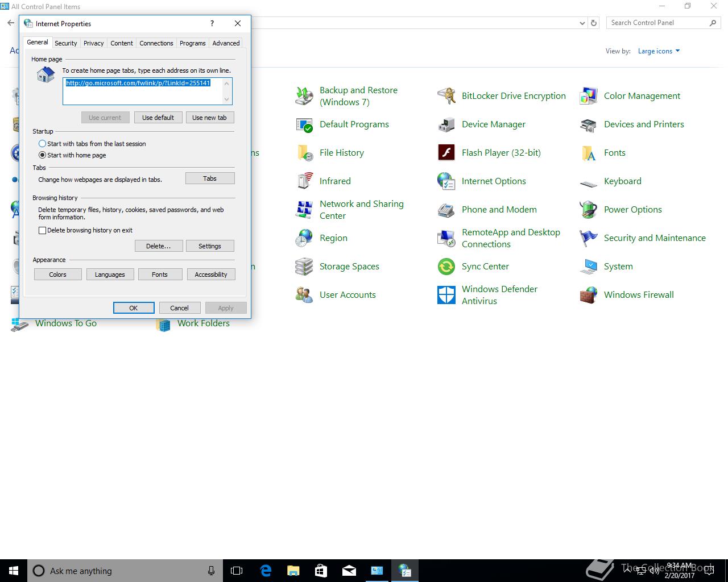This screenshot has width=728, height=582.
Task: Click the Use new tab button
Action: (209, 118)
